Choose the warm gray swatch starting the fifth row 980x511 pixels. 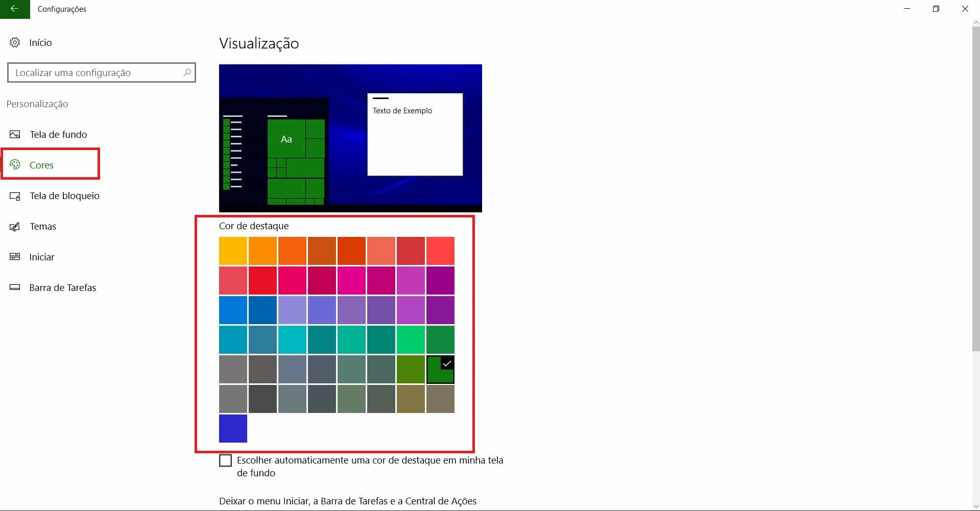(233, 369)
